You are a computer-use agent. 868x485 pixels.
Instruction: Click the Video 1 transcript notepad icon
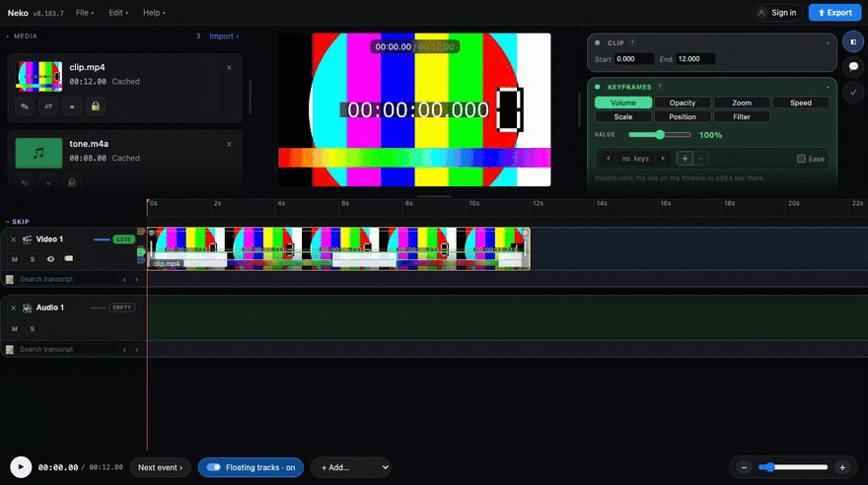10,279
